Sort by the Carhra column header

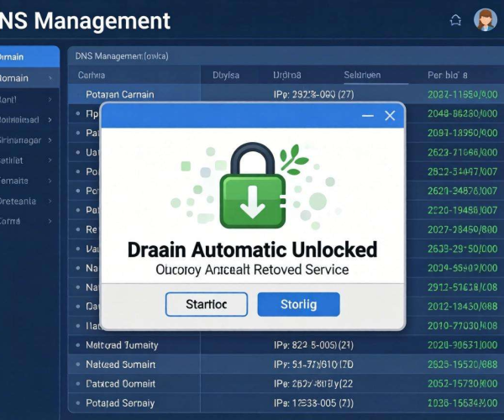point(92,76)
